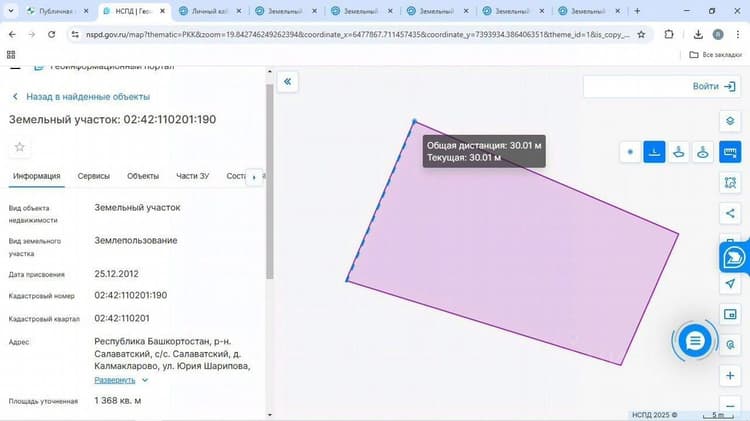Activate the my-location arrow icon
The image size is (750, 421).
[x=730, y=284]
